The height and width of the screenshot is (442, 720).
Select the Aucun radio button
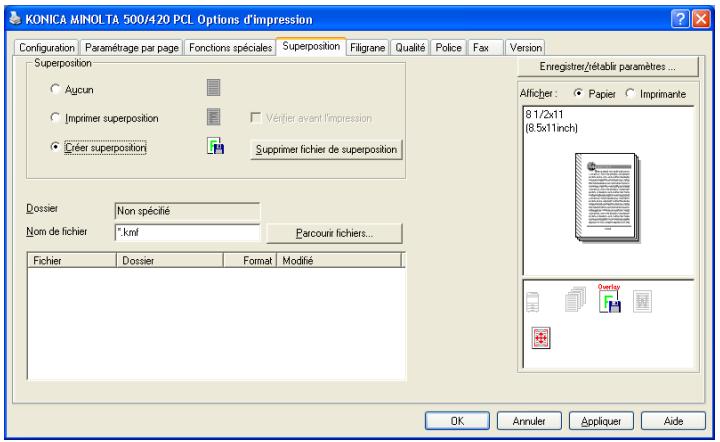[x=55, y=89]
